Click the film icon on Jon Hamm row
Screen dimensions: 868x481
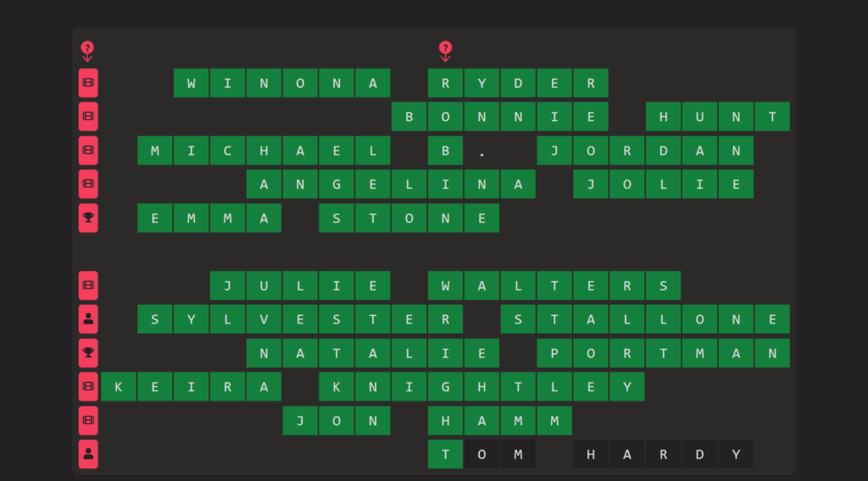(88, 420)
